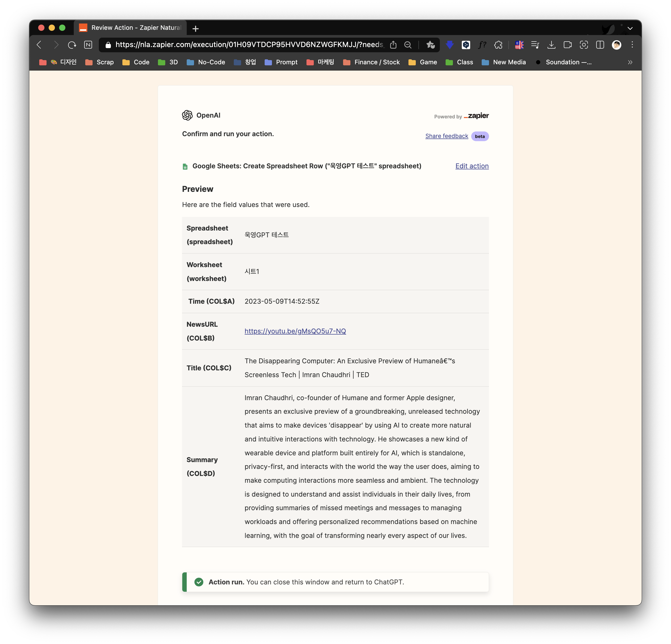Open the dark blue square extension icon
Viewport: 671px width, 644px height.
[x=466, y=45]
